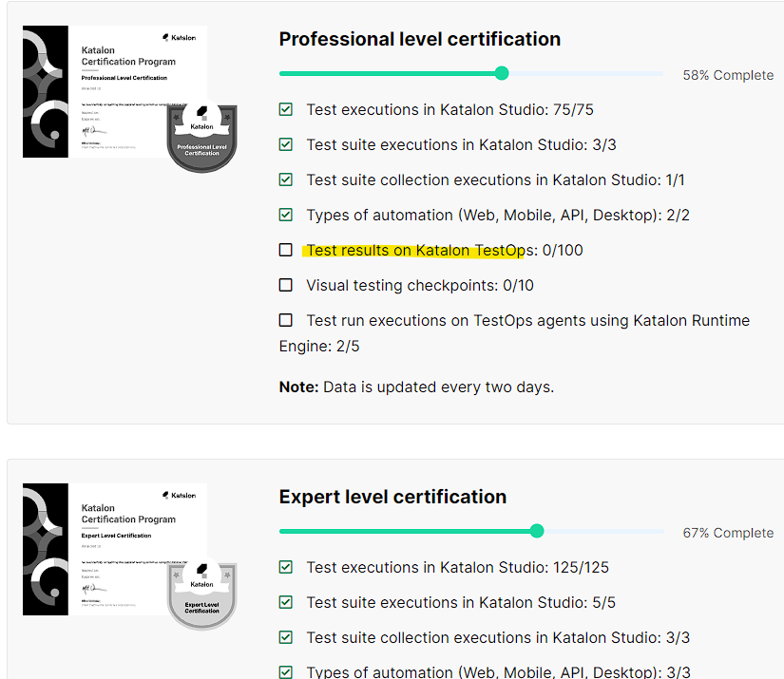
Task: Click Test suite executions in Katalon Studio: 3/3 text
Action: [462, 145]
